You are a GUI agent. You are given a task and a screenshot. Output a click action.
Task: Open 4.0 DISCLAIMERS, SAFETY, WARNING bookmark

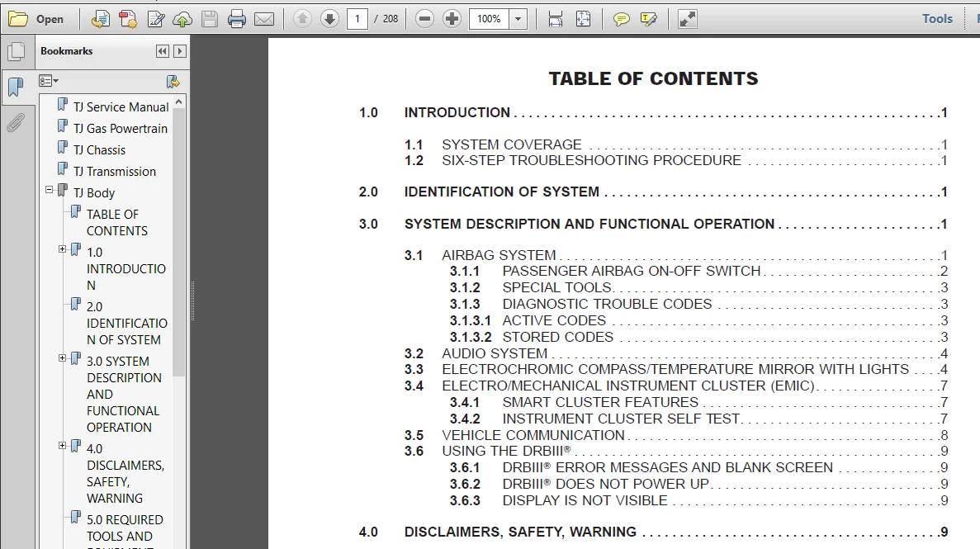pyautogui.click(x=125, y=473)
